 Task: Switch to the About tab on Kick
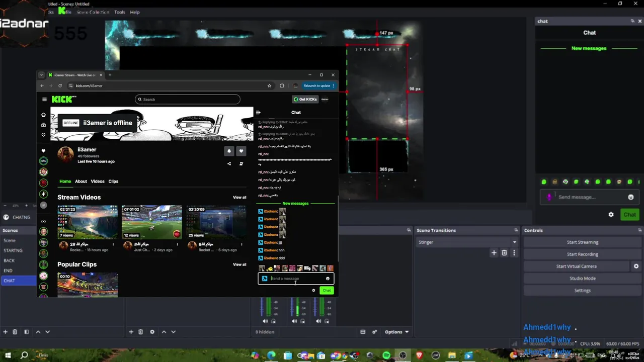pos(81,182)
